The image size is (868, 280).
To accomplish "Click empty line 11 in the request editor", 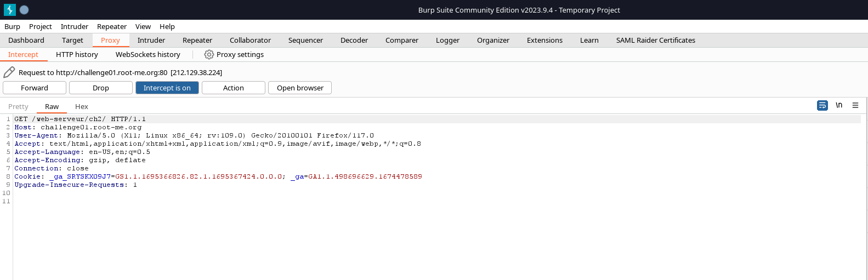I will 438,201.
